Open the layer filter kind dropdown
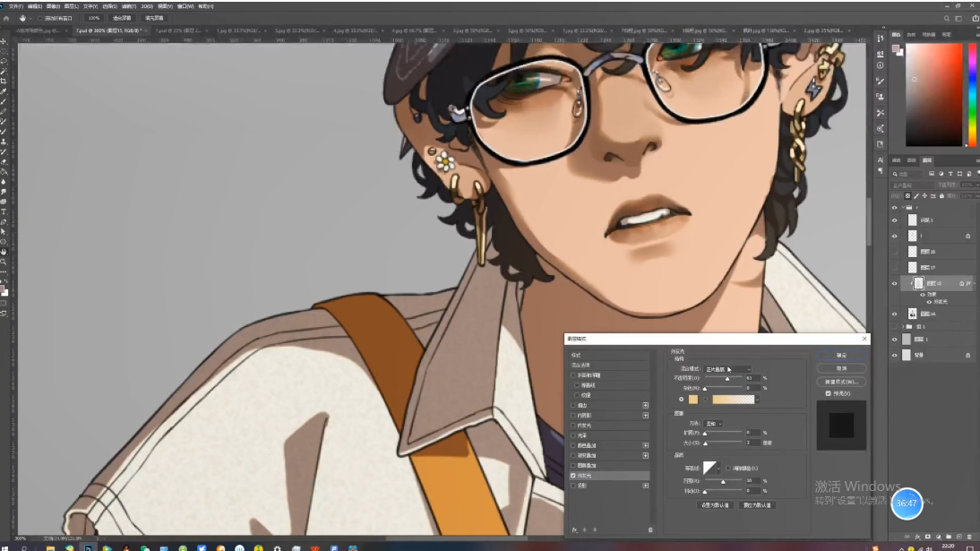 tap(907, 174)
